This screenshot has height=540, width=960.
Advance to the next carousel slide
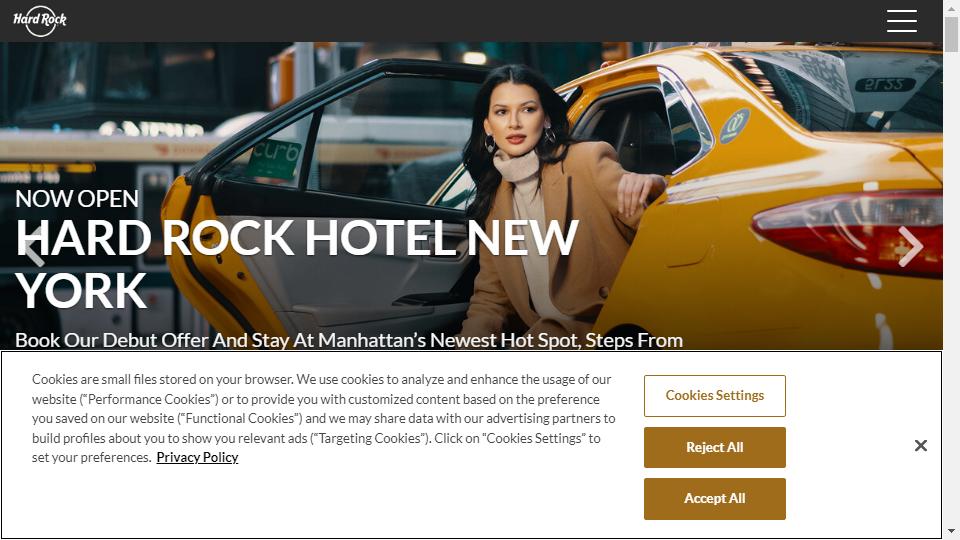click(910, 247)
